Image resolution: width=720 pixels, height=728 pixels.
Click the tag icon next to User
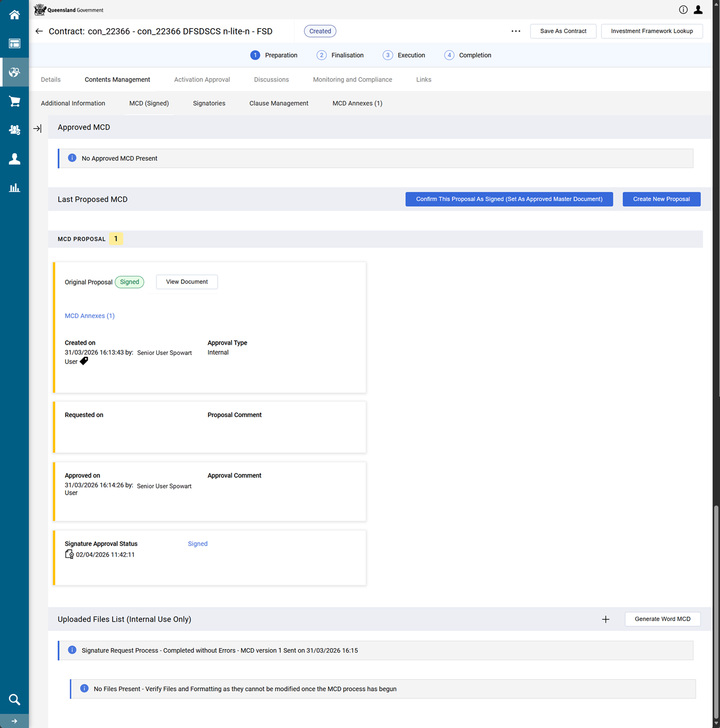tap(84, 361)
